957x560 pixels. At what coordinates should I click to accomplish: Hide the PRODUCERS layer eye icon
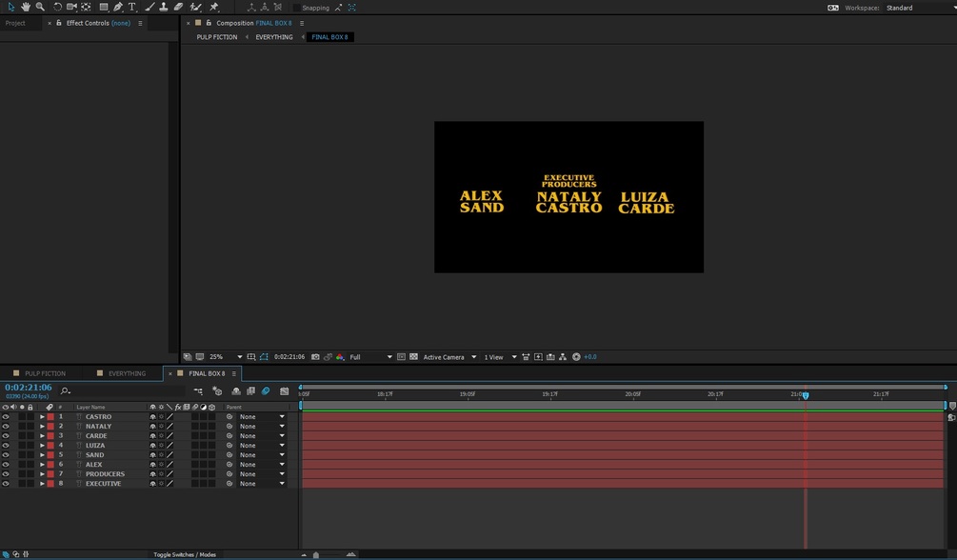tap(6, 474)
